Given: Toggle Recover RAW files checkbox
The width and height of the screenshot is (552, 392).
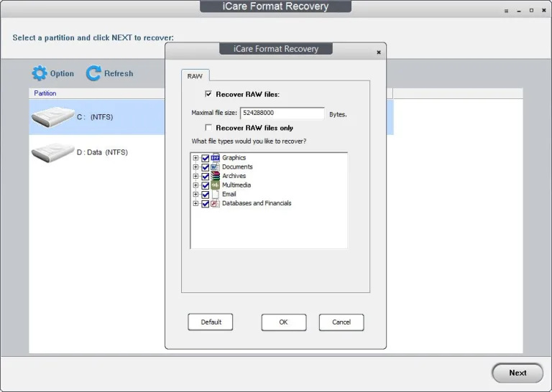Looking at the screenshot, I should coord(208,94).
